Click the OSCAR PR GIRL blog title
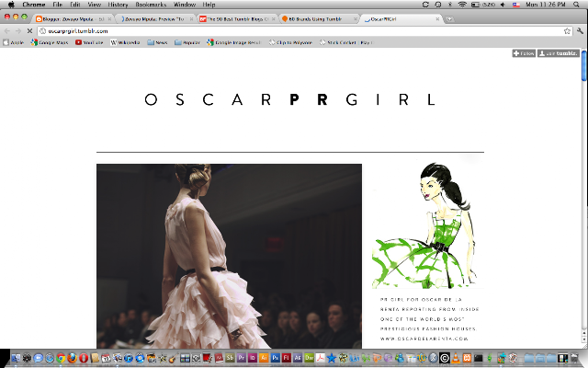Screen dimensions: 588x368 click(x=289, y=99)
